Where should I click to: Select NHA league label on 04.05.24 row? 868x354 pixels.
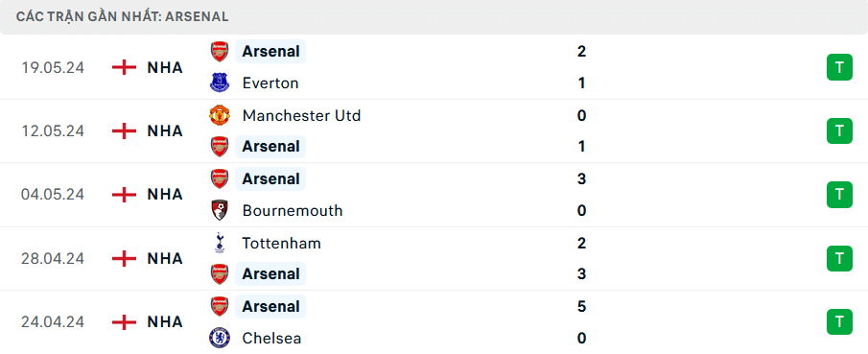[165, 195]
